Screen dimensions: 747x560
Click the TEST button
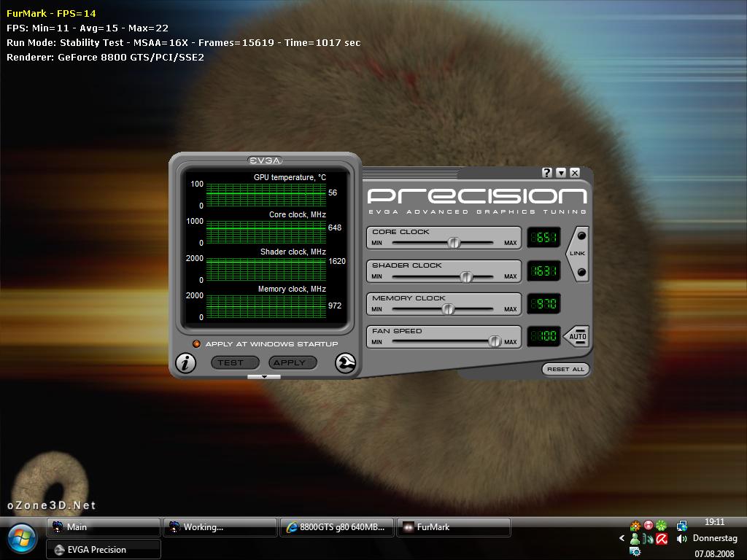click(235, 363)
